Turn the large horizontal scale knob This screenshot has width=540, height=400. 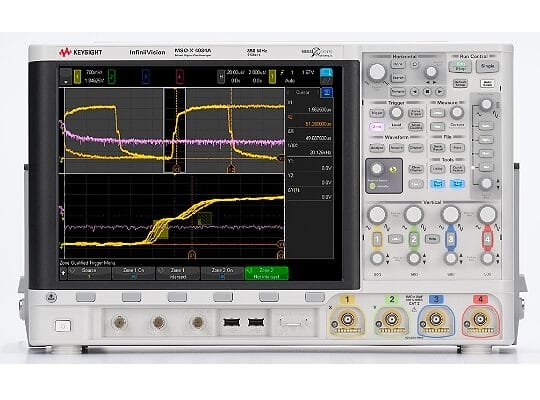pyautogui.click(x=377, y=72)
